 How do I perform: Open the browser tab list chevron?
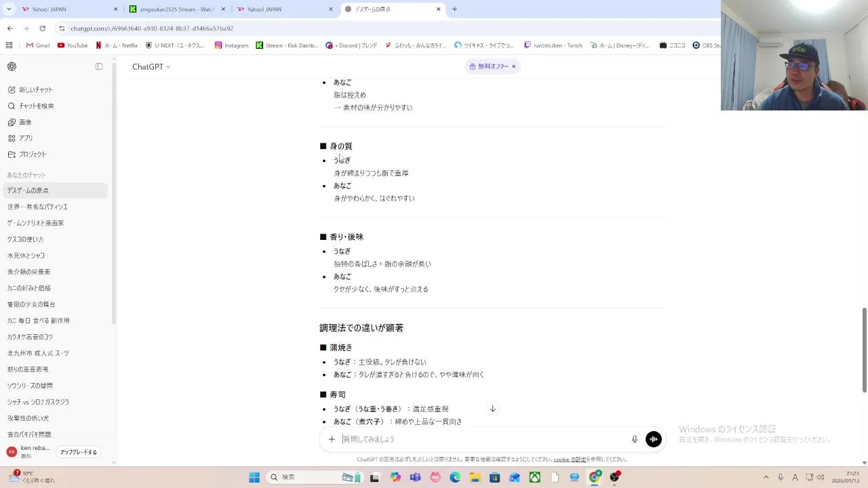(x=9, y=9)
